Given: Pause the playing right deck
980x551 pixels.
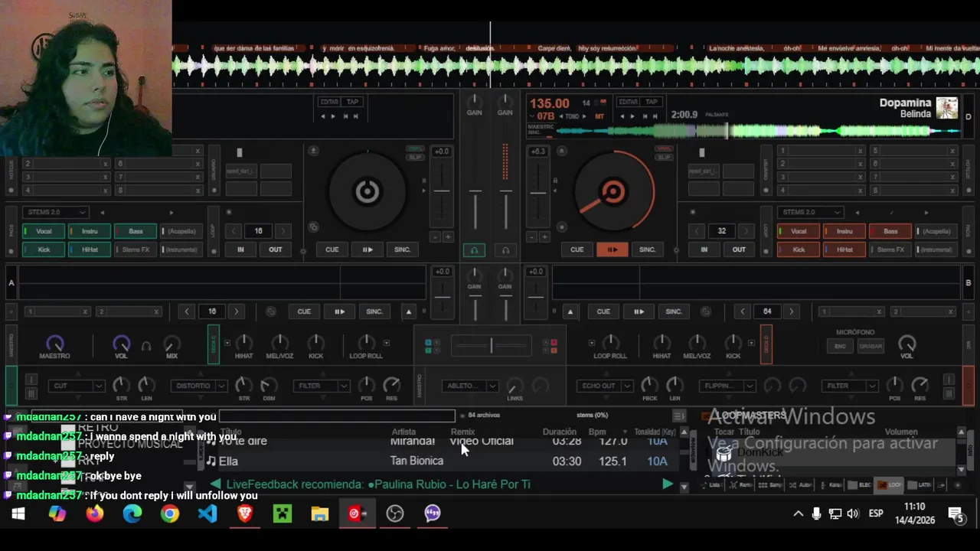Looking at the screenshot, I should click(612, 249).
